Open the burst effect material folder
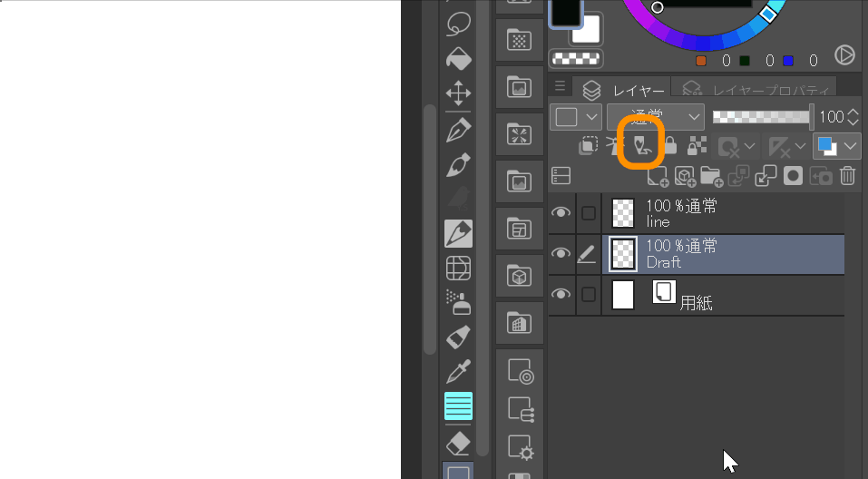The image size is (868, 479). (519, 134)
